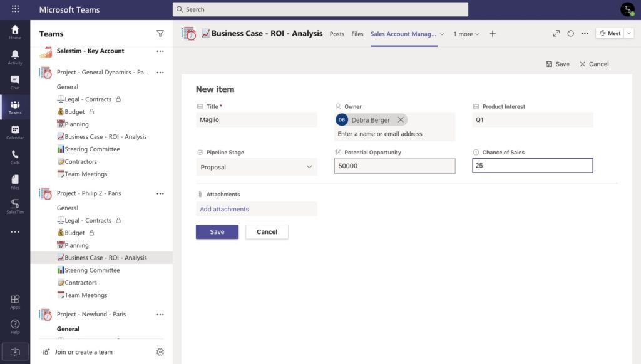Expand the 1 more tabs dropdown
Screen dimensions: 641x364
point(466,34)
